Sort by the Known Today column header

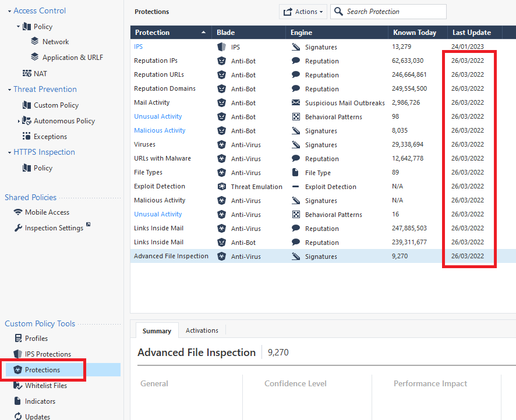tap(415, 33)
